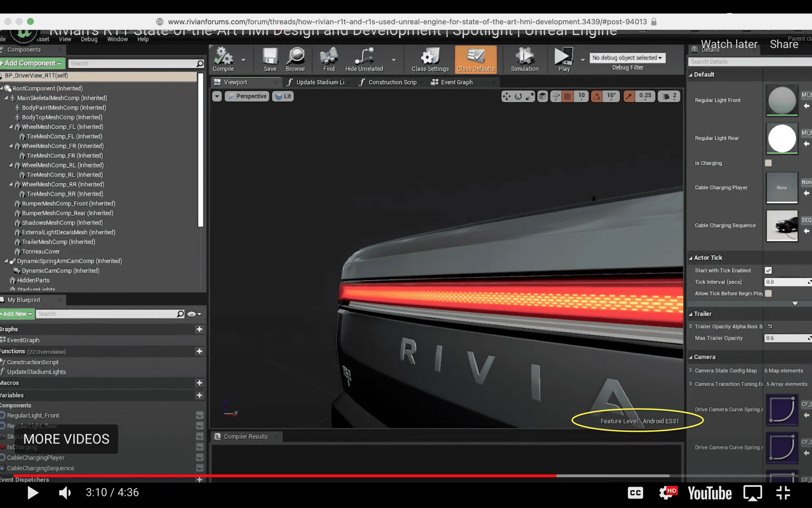Adjust Max Trailer Opacity value
Screen dimensions: 812x508
coord(788,338)
